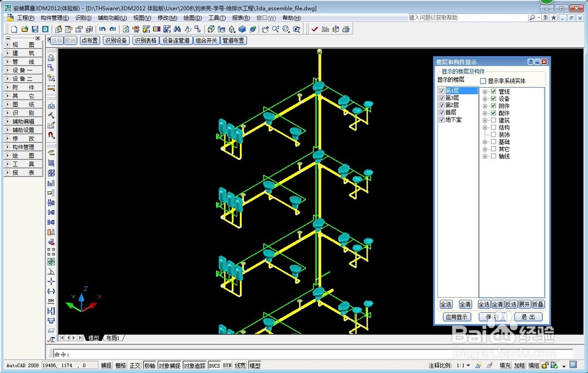Click the color-bars icon on toolbar
The width and height of the screenshot is (588, 373).
(x=157, y=29)
